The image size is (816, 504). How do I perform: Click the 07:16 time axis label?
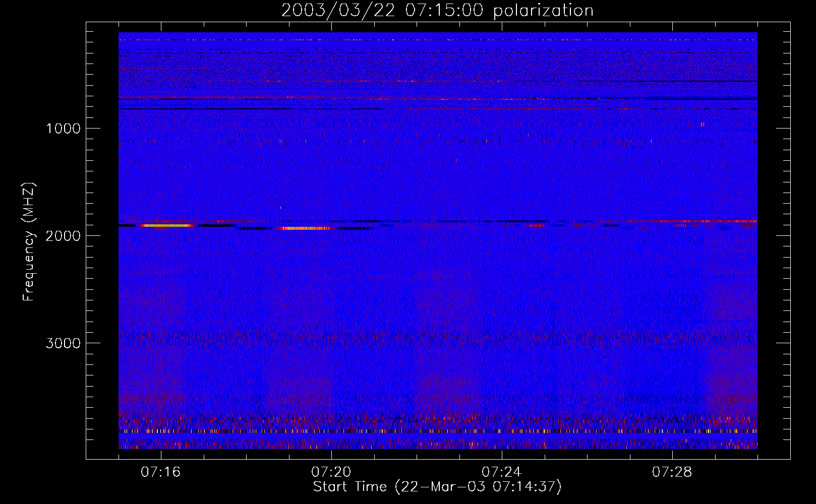(x=161, y=472)
